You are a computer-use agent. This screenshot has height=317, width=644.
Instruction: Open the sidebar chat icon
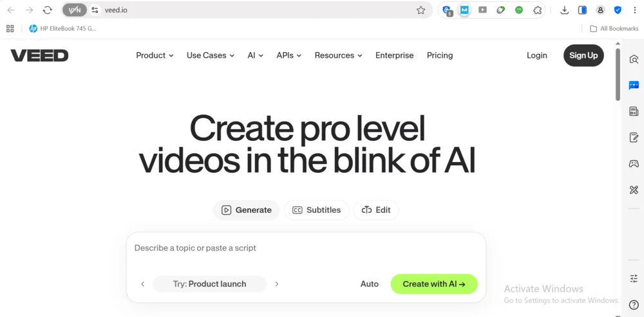click(634, 86)
